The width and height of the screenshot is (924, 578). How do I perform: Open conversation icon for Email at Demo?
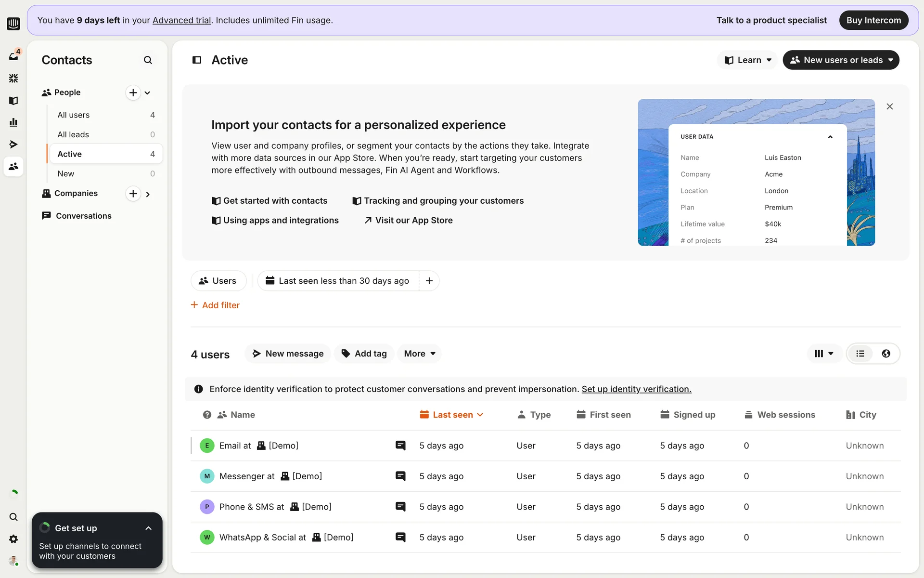pos(400,446)
